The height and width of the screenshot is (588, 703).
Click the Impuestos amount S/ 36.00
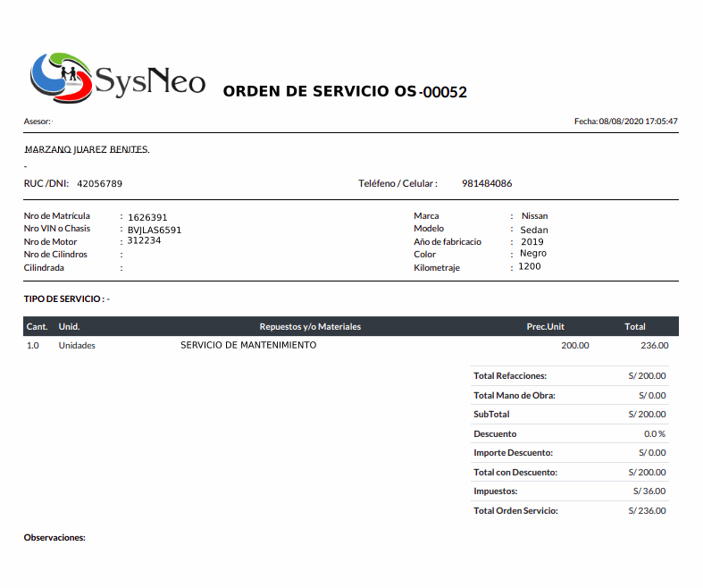click(x=649, y=491)
